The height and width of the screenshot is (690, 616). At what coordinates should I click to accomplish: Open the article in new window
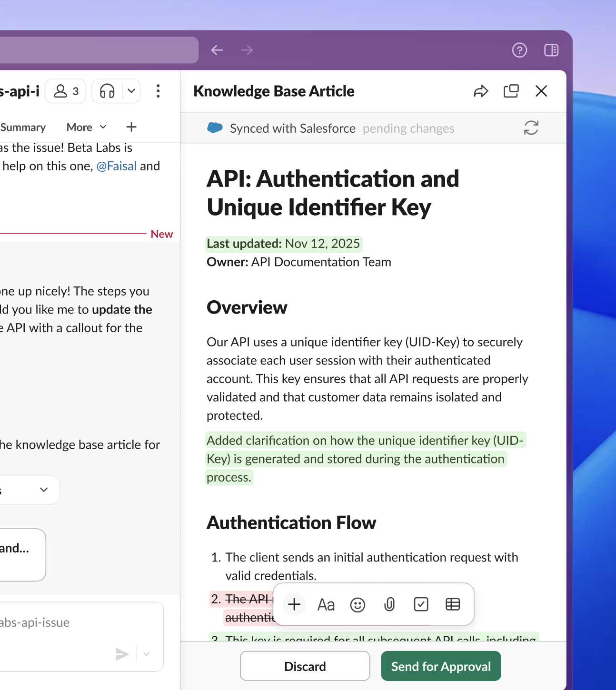click(x=511, y=91)
